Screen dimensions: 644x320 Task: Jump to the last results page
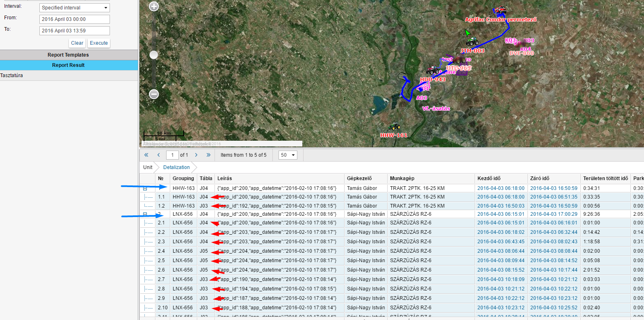tap(208, 155)
